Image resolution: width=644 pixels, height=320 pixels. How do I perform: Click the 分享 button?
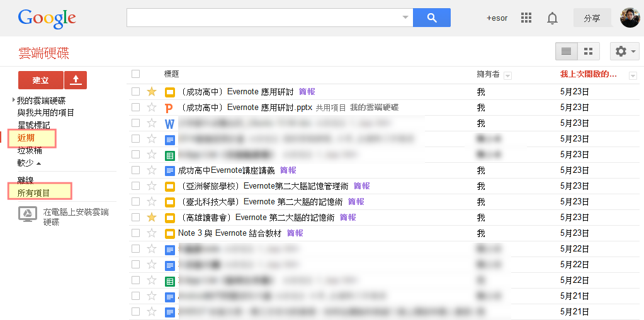(x=592, y=18)
